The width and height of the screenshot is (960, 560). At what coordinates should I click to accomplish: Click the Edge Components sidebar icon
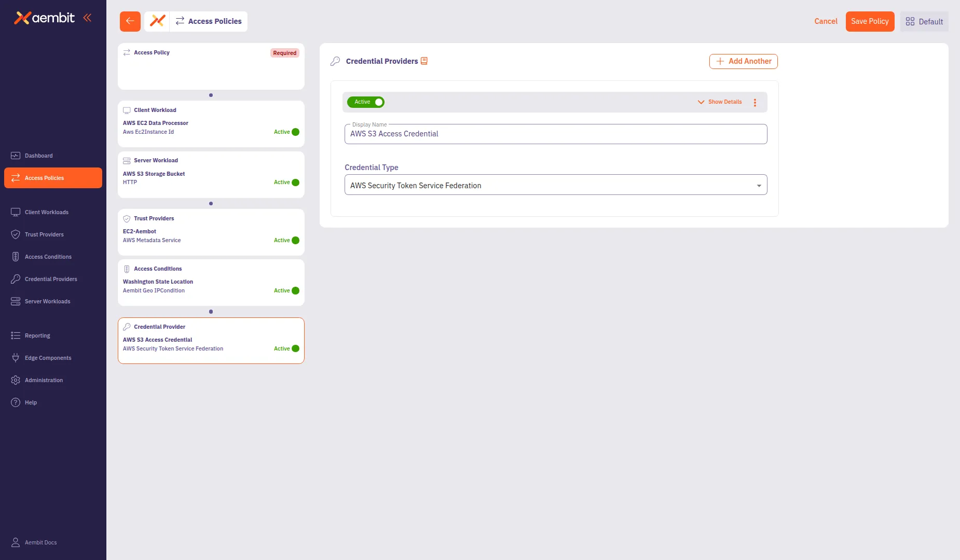15,358
